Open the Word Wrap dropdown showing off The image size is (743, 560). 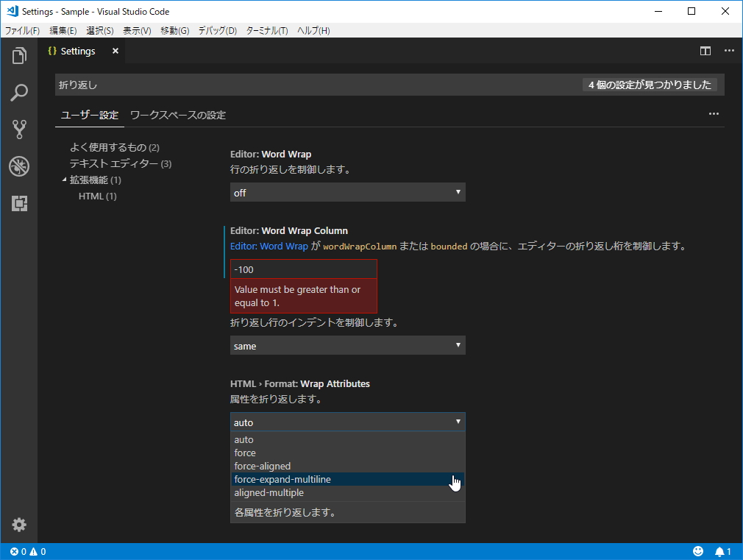point(348,193)
